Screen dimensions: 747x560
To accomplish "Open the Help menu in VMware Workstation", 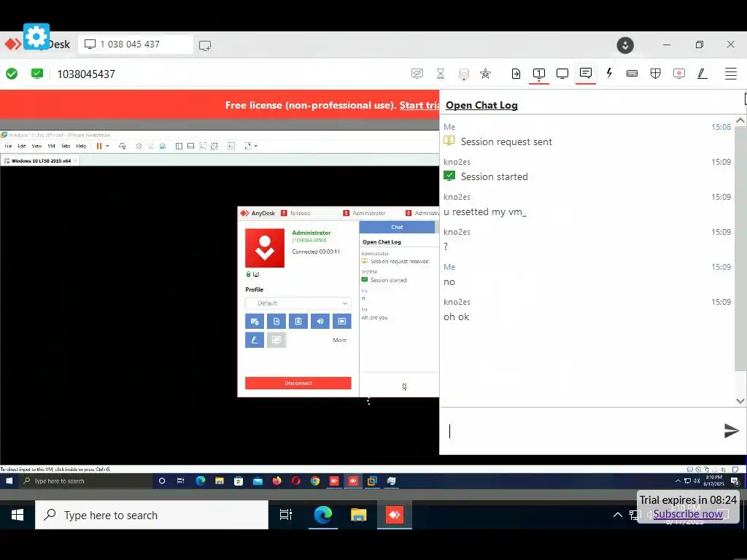I will click(x=81, y=146).
